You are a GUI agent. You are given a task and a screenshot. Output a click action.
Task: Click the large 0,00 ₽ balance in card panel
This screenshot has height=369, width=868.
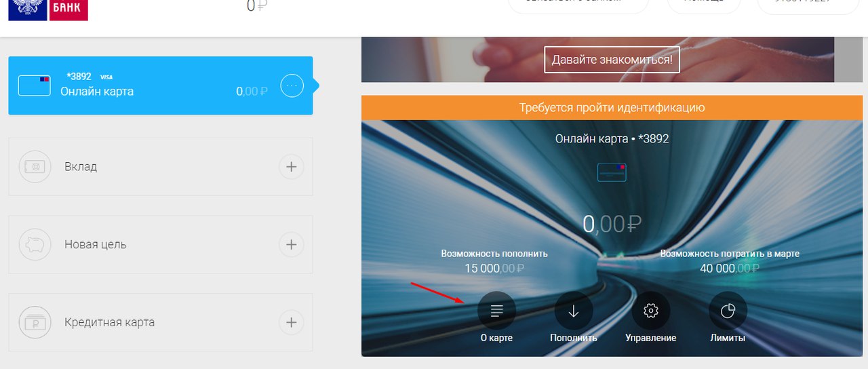[x=612, y=223]
